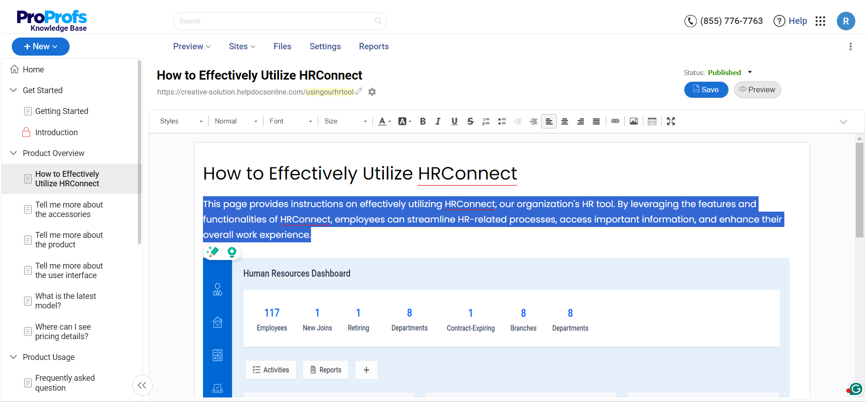Viewport: 868px width, 402px height.
Task: Click the increase indent icon
Action: coord(533,121)
